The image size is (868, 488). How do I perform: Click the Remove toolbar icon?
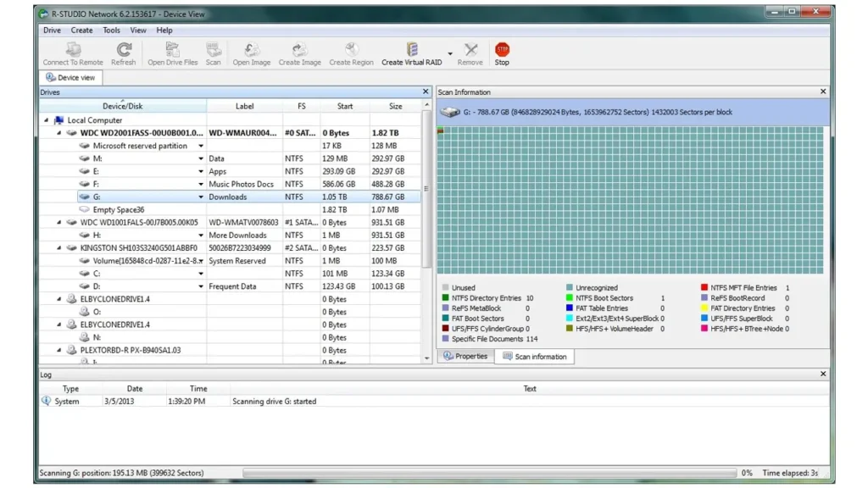pyautogui.click(x=470, y=51)
